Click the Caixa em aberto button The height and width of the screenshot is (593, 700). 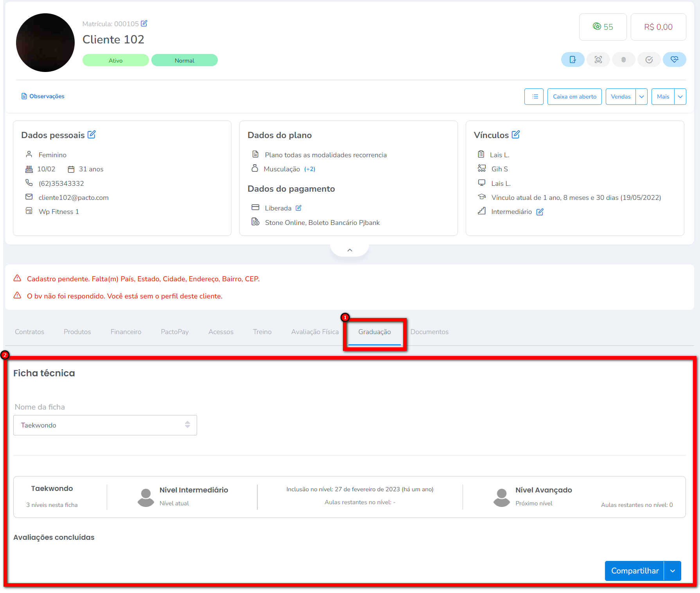574,97
